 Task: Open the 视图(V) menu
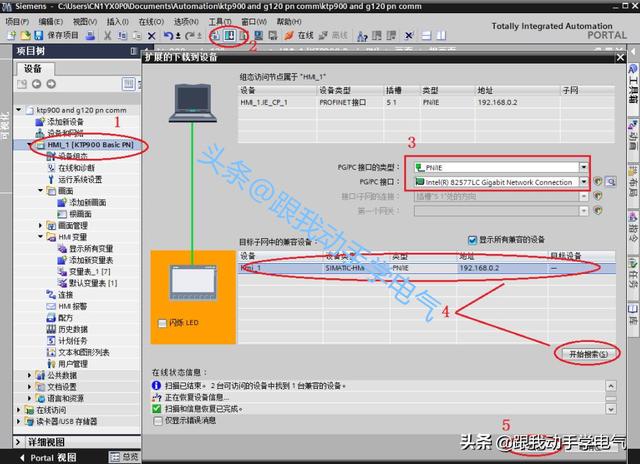coord(85,22)
